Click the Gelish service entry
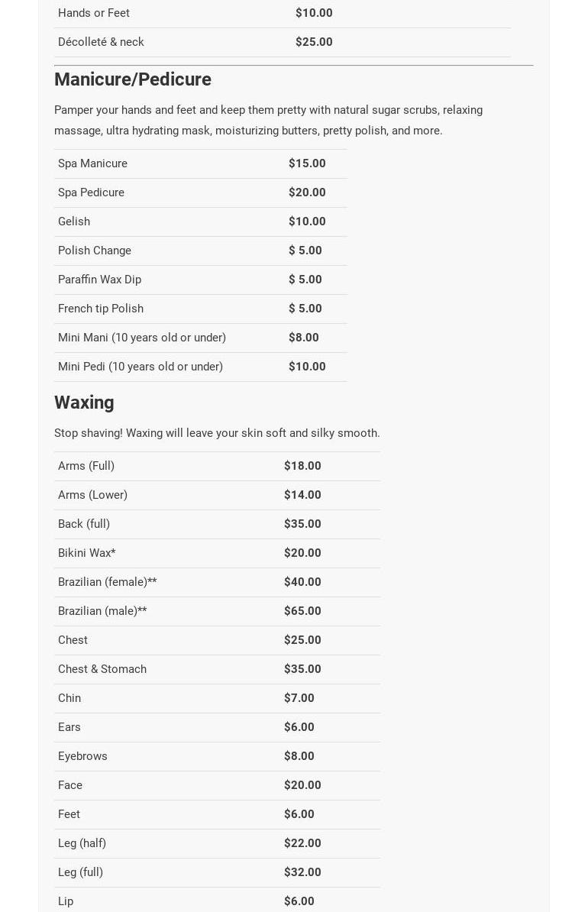 74,222
